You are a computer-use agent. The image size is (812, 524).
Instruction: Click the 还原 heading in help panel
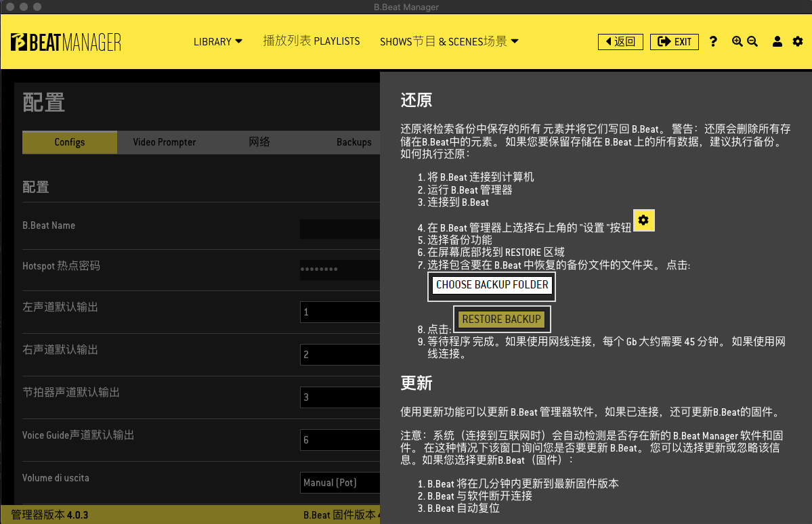[x=416, y=100]
